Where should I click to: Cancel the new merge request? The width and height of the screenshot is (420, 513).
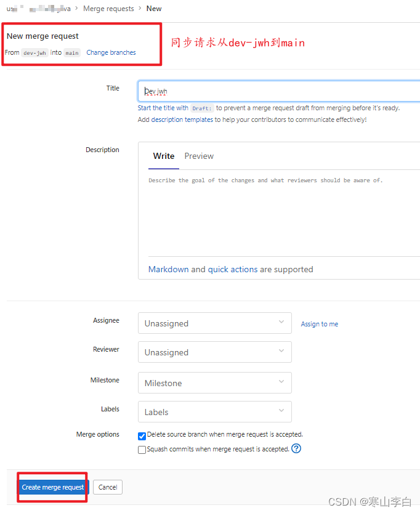click(x=108, y=487)
